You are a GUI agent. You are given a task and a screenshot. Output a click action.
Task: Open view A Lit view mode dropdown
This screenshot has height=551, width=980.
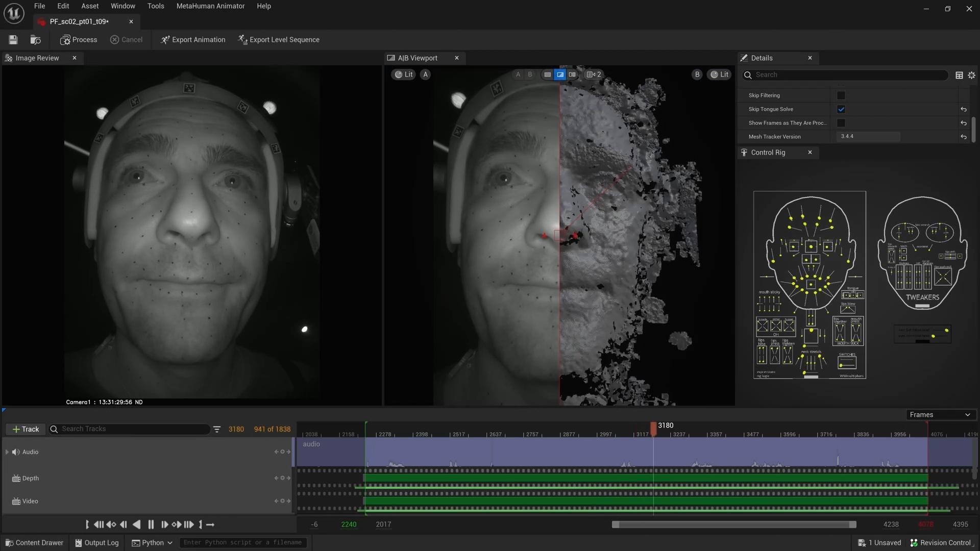(404, 74)
